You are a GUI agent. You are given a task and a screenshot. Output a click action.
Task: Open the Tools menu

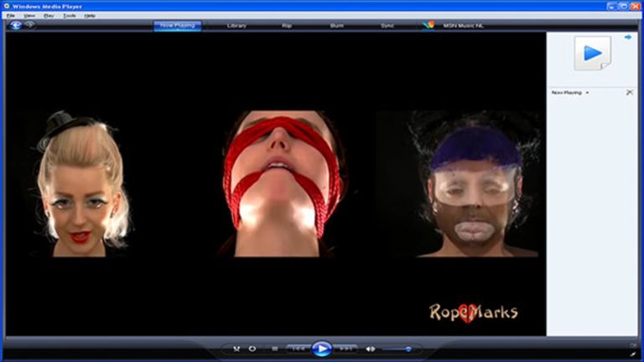[69, 15]
